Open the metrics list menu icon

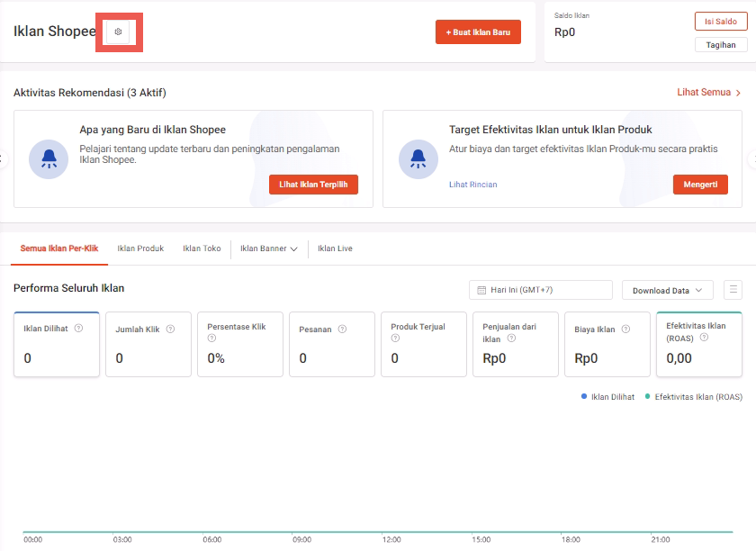[x=733, y=290]
